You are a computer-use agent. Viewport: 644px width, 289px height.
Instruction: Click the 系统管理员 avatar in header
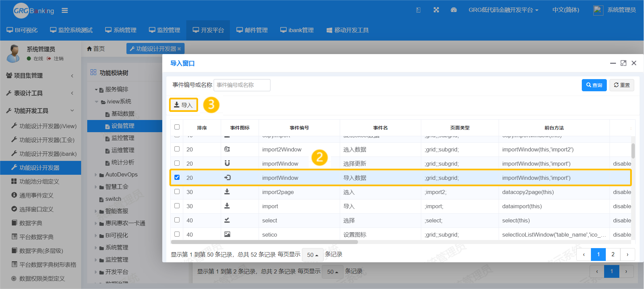[598, 10]
